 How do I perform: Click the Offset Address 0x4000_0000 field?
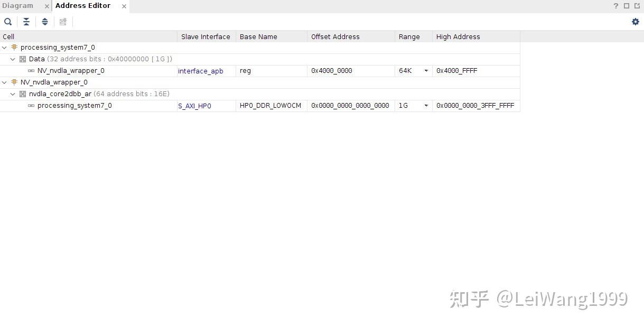[x=331, y=70]
